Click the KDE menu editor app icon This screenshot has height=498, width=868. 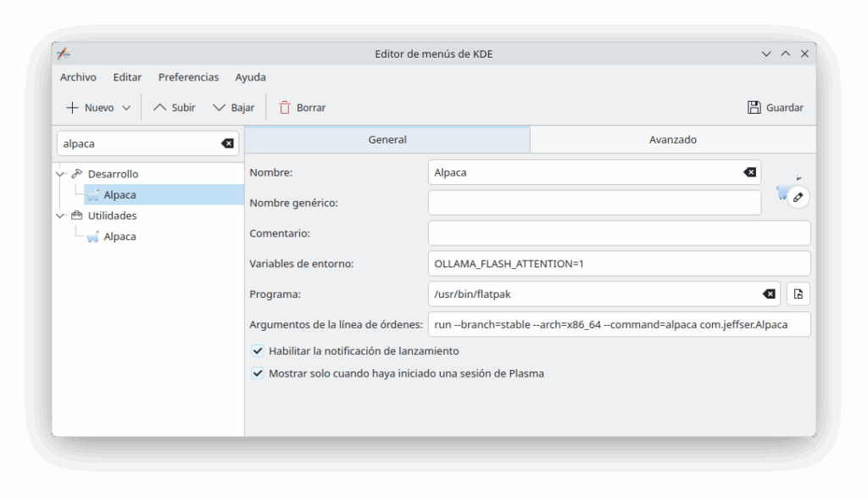(63, 53)
